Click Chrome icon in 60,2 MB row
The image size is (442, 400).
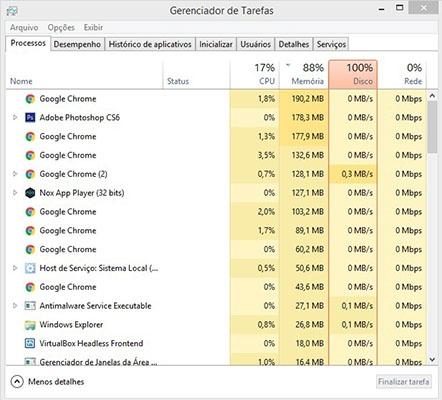30,249
